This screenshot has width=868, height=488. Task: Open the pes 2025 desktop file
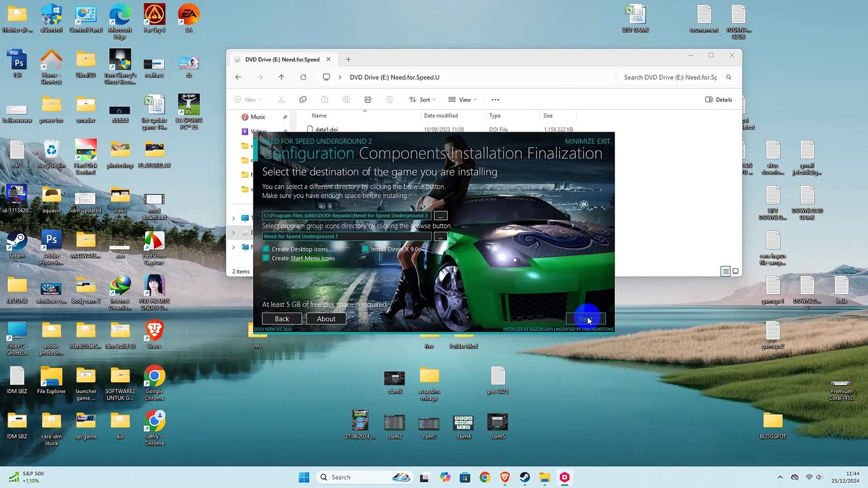tap(498, 380)
